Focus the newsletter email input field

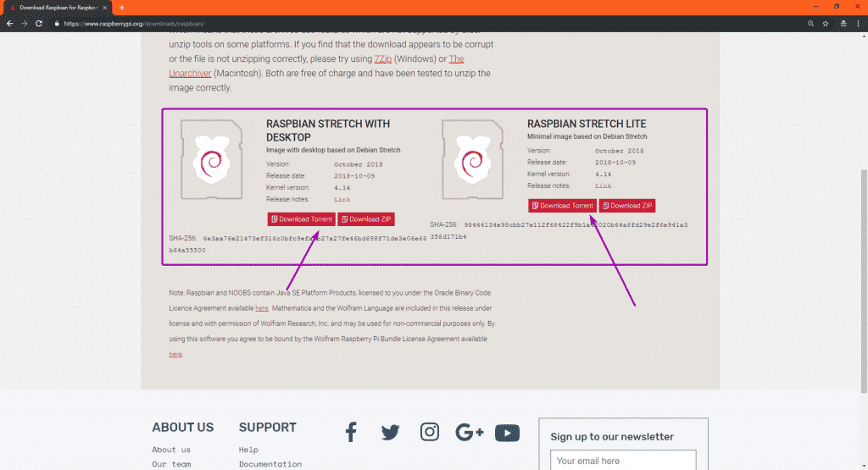623,461
